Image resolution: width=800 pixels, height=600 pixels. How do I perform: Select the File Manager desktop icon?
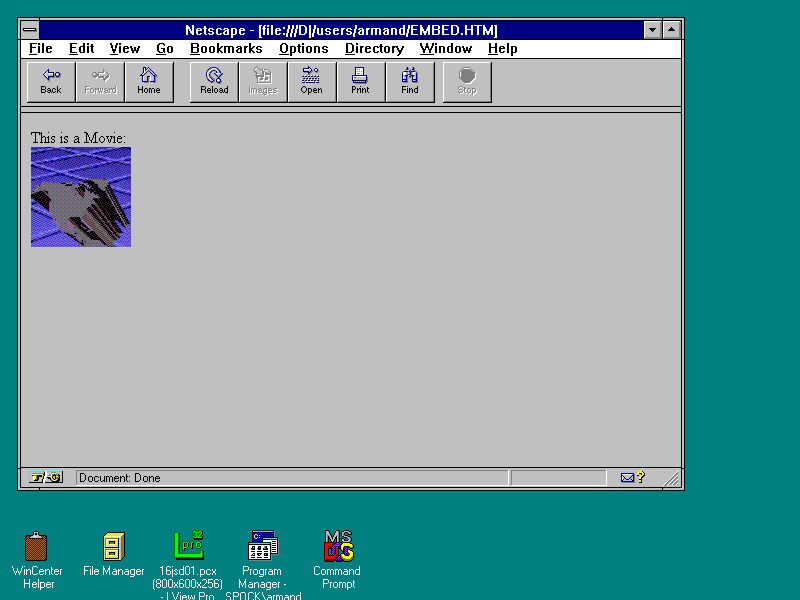pos(114,547)
